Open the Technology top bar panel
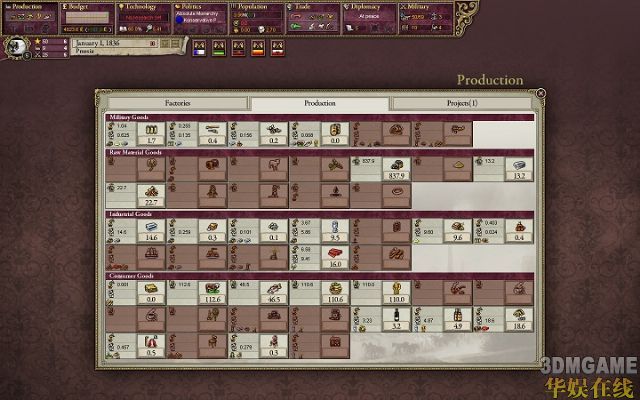Image resolution: width=640 pixels, height=400 pixels. (x=143, y=18)
